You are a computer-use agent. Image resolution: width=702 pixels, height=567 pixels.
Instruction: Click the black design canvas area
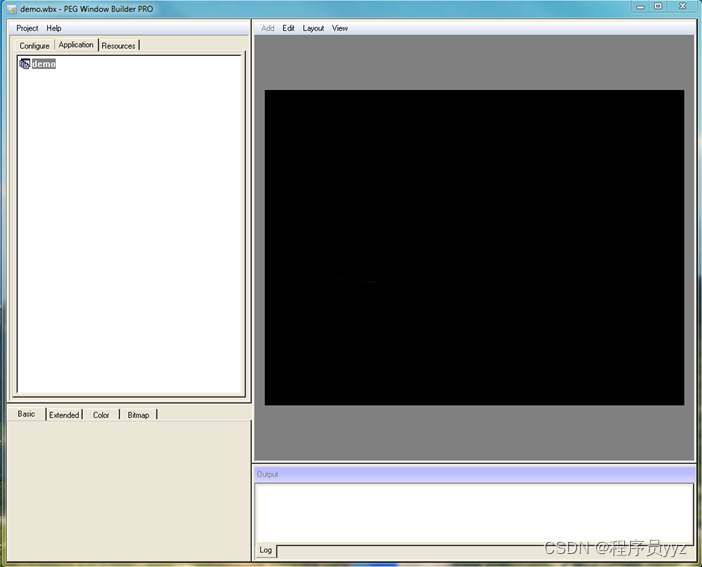(474, 248)
